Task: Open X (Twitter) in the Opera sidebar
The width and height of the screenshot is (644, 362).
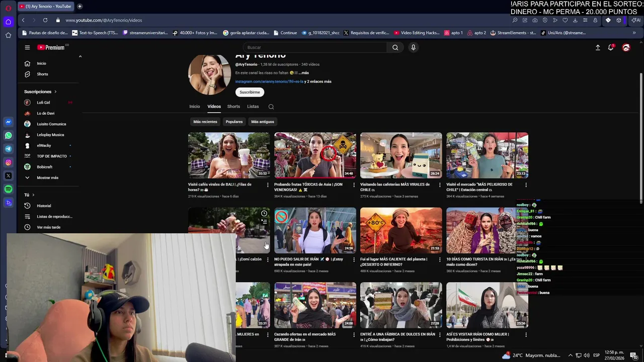Action: click(8, 176)
